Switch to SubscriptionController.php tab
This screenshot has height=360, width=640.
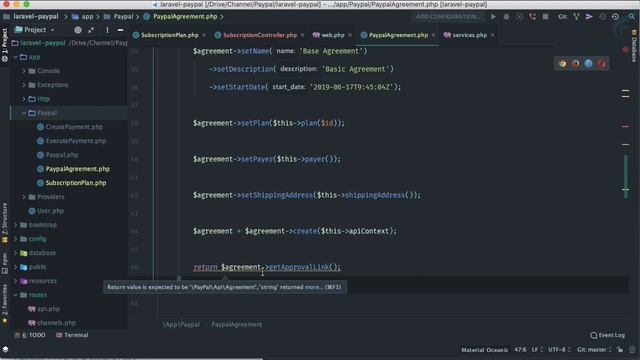(260, 35)
